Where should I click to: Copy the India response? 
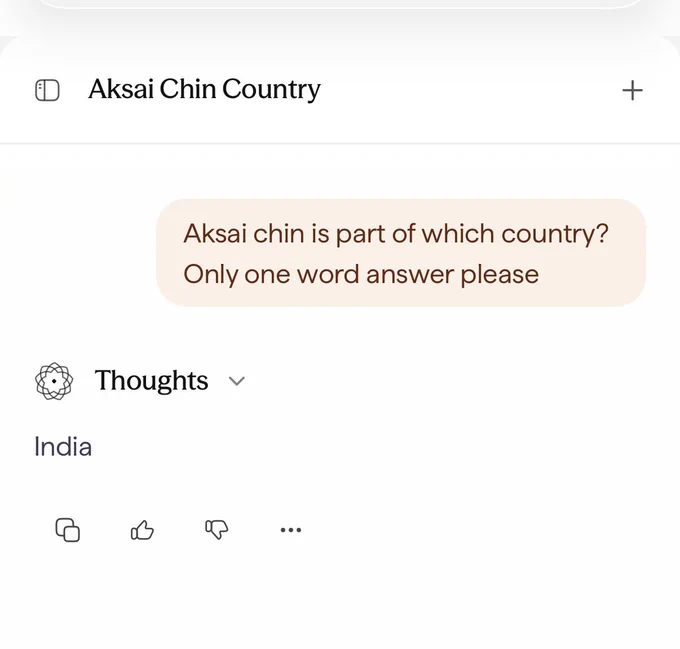pyautogui.click(x=68, y=529)
